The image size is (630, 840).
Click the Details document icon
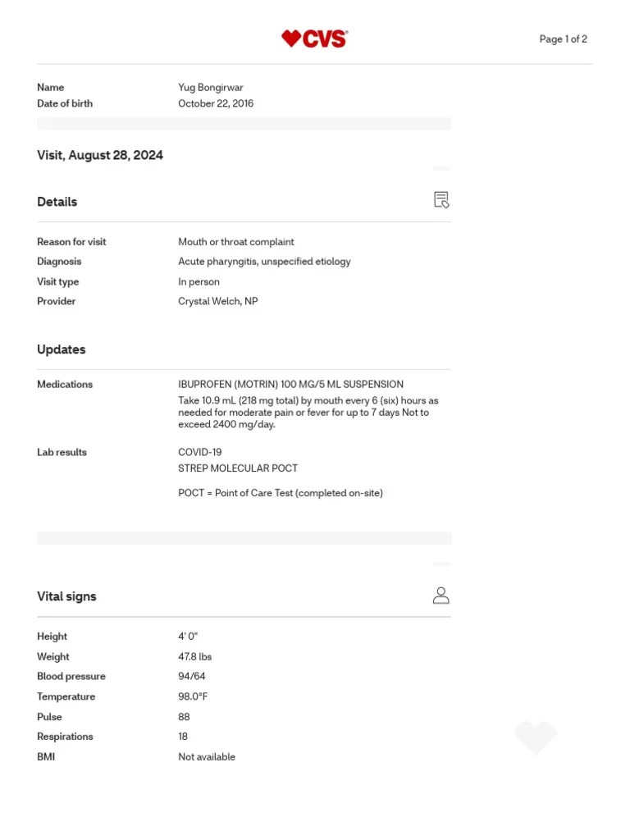point(441,200)
